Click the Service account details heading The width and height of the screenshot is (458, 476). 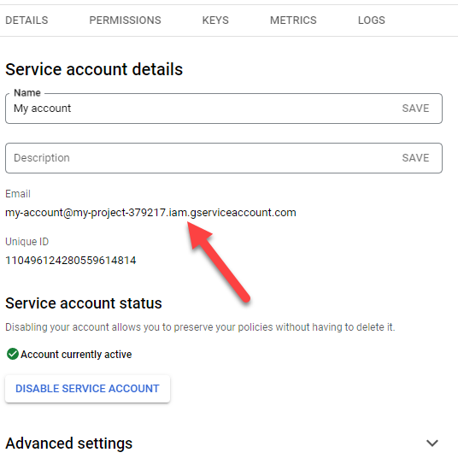tap(94, 69)
